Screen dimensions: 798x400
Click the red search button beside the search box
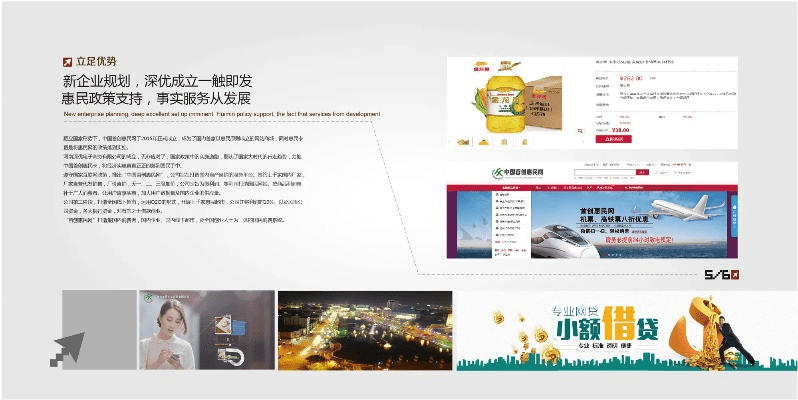pyautogui.click(x=643, y=173)
